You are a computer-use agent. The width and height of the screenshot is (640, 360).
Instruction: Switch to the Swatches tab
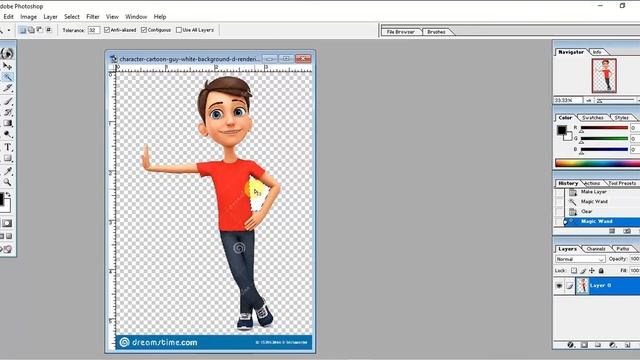(x=593, y=118)
